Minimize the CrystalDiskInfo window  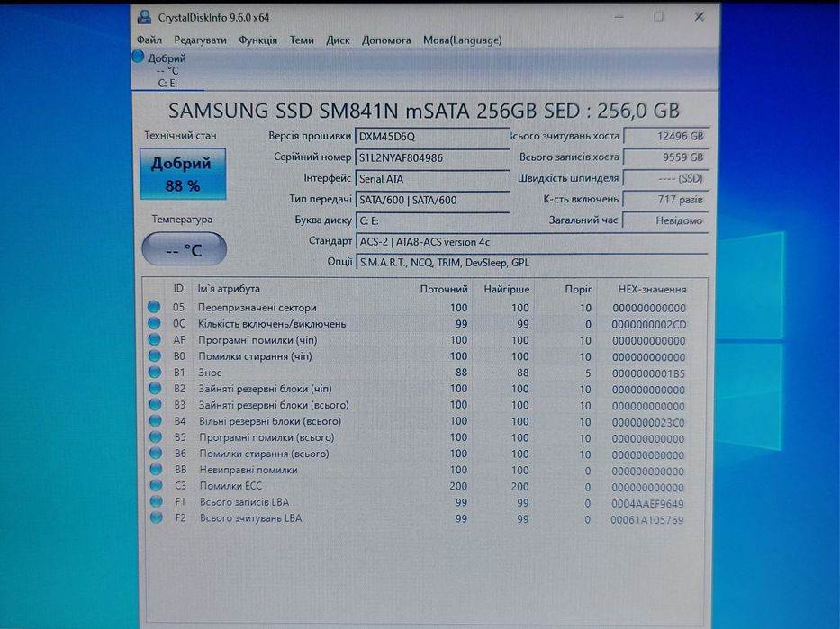619,17
